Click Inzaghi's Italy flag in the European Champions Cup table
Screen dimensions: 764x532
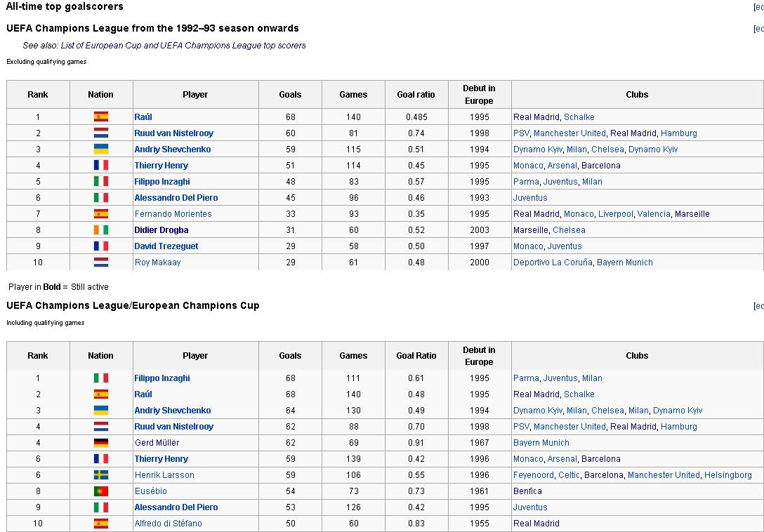[x=101, y=378]
